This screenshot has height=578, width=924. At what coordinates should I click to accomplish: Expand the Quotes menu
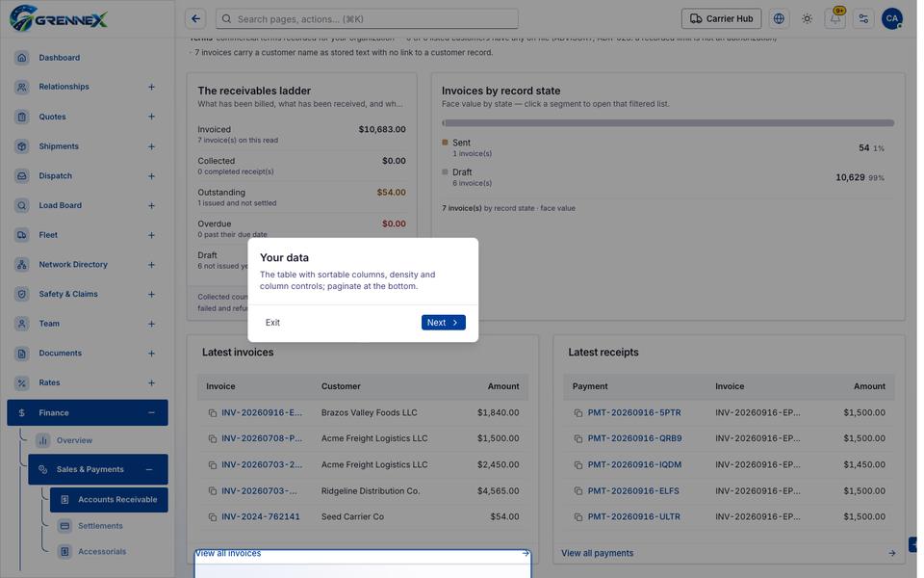point(151,117)
